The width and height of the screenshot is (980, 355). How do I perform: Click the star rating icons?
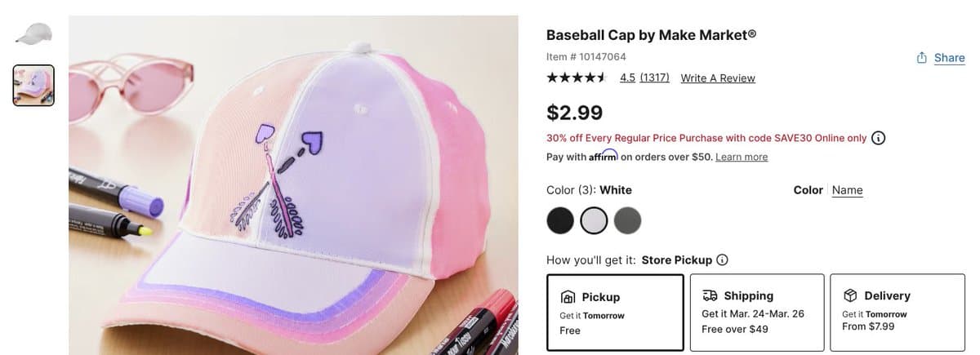[x=577, y=78]
